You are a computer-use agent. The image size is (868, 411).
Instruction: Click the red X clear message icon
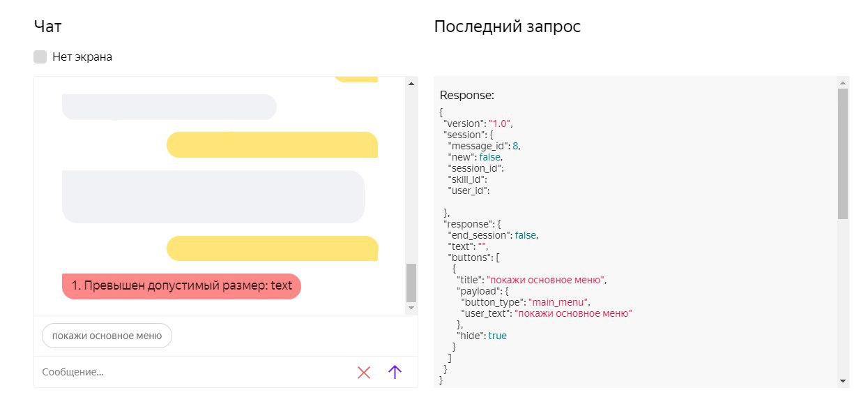[x=363, y=372]
